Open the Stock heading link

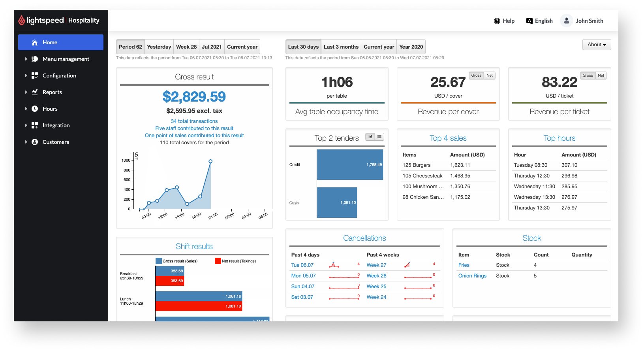[x=532, y=238]
